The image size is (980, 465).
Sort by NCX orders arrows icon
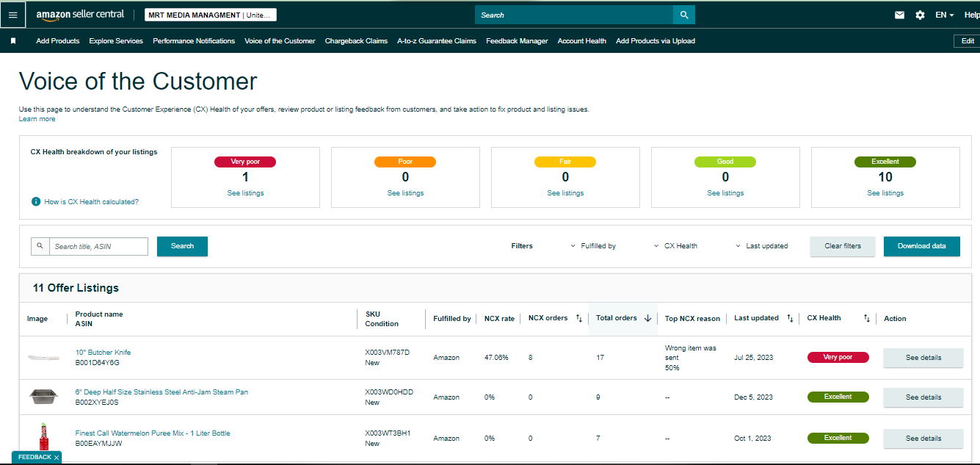[x=578, y=318]
